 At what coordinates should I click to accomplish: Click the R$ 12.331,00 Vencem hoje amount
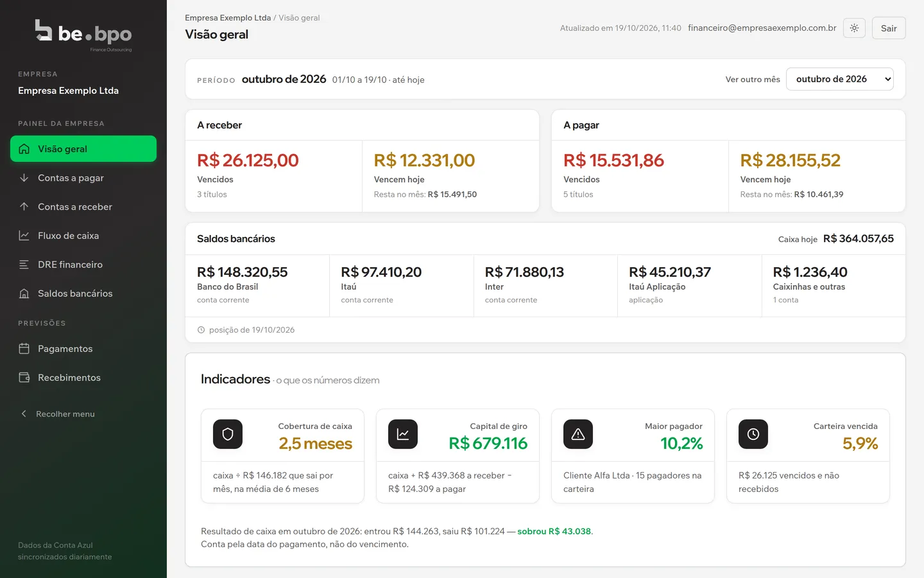(x=424, y=160)
